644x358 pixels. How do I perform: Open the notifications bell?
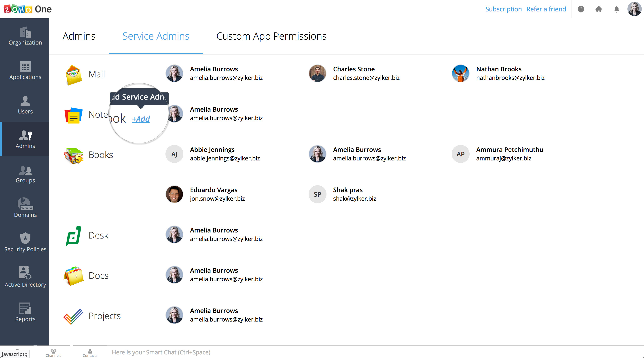(616, 9)
